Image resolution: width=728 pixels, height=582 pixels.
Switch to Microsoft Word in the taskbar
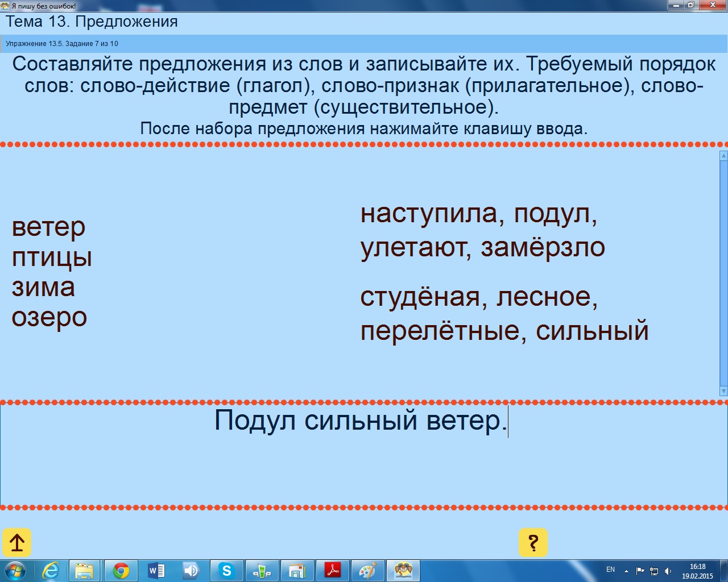click(156, 570)
